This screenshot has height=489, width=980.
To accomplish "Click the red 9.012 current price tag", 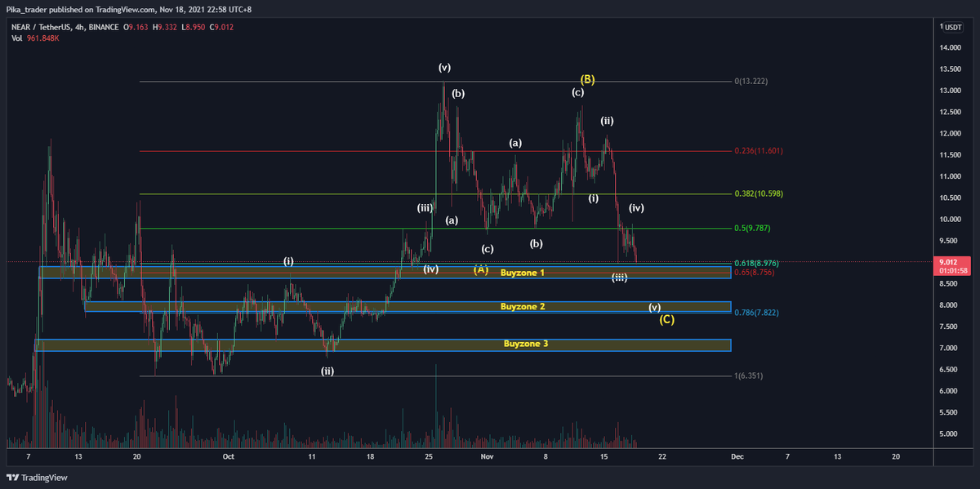I will [x=953, y=262].
